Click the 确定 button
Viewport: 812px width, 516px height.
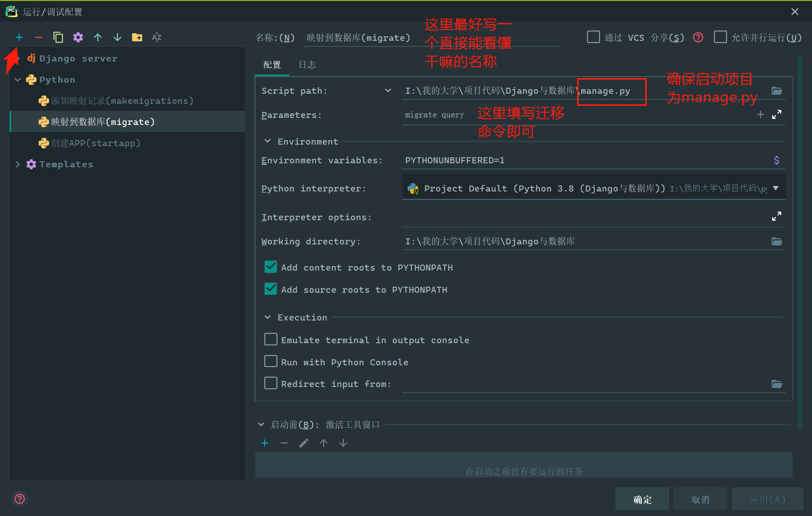point(642,499)
